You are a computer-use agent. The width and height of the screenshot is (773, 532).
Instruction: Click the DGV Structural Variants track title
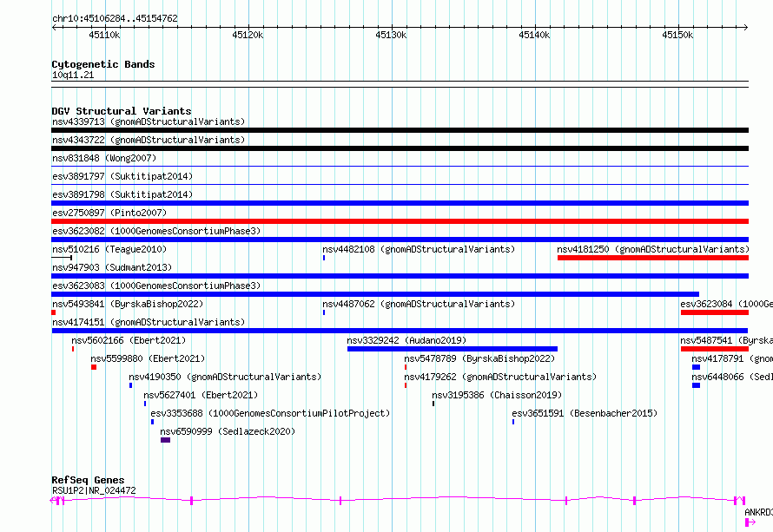point(122,111)
